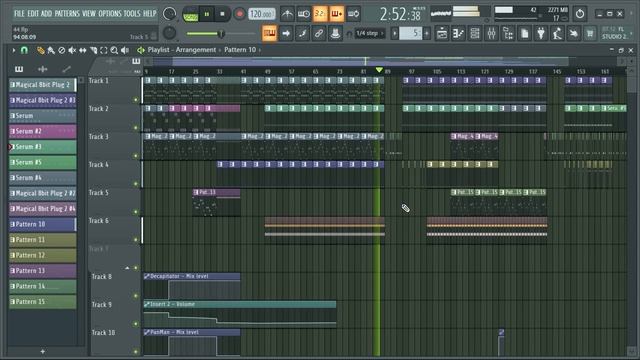The width and height of the screenshot is (640, 360).
Task: Toggle link note events icon
Action: click(x=319, y=33)
